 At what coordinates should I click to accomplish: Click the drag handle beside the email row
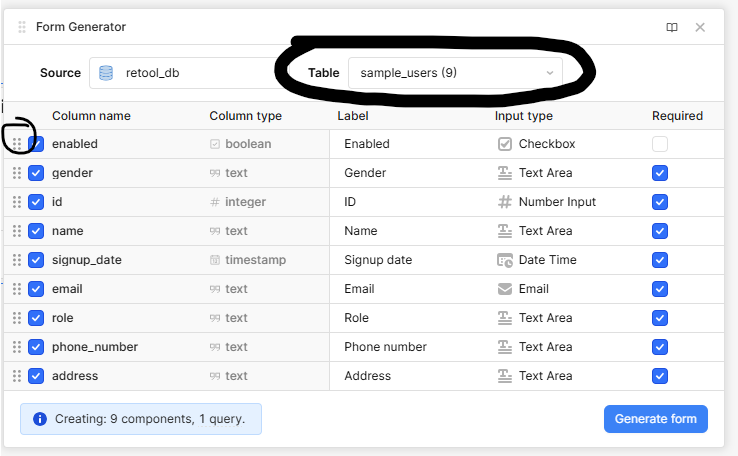(x=17, y=289)
